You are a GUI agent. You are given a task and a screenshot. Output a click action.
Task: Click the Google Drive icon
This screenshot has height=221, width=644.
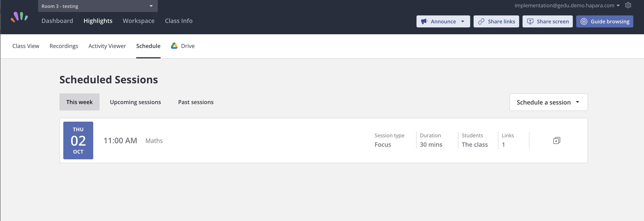174,46
